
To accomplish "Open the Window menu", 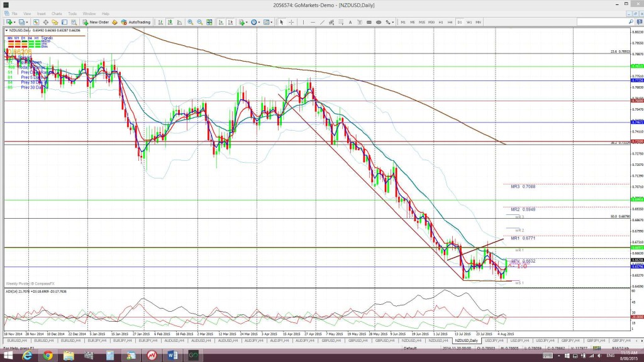I will tap(89, 14).
